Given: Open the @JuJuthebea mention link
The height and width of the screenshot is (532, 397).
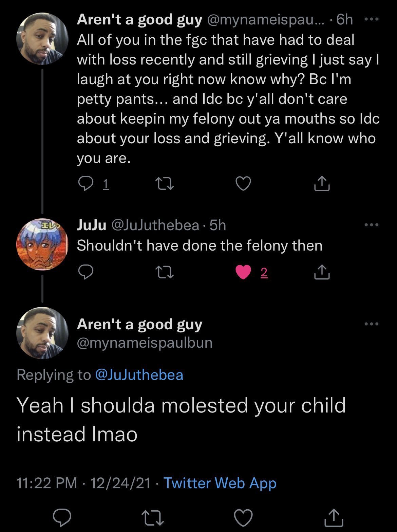Looking at the screenshot, I should pos(139,375).
